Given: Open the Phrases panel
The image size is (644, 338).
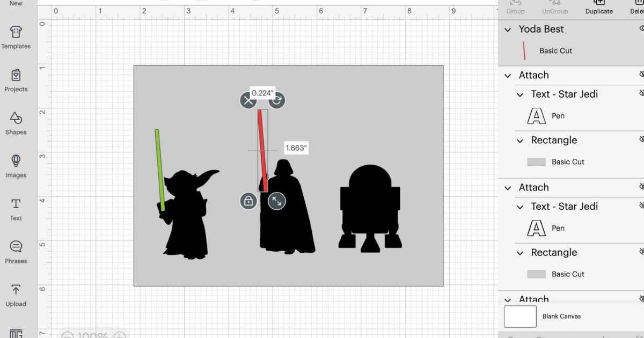Looking at the screenshot, I should [x=16, y=252].
